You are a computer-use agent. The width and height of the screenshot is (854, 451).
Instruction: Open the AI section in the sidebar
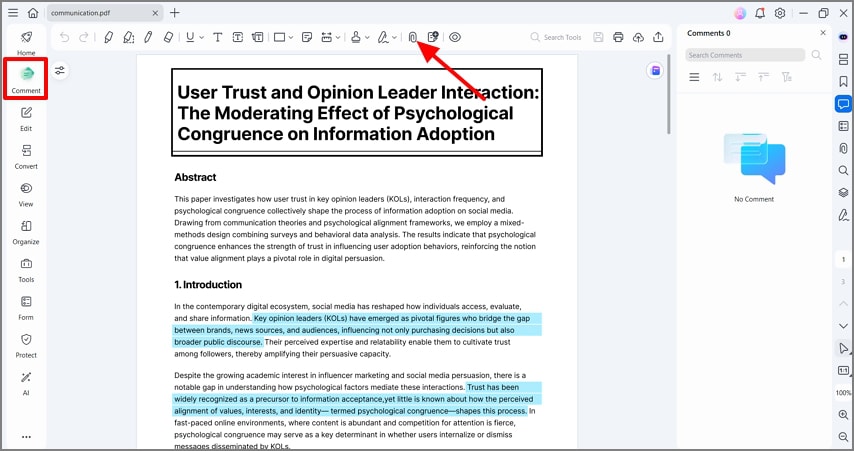26,383
